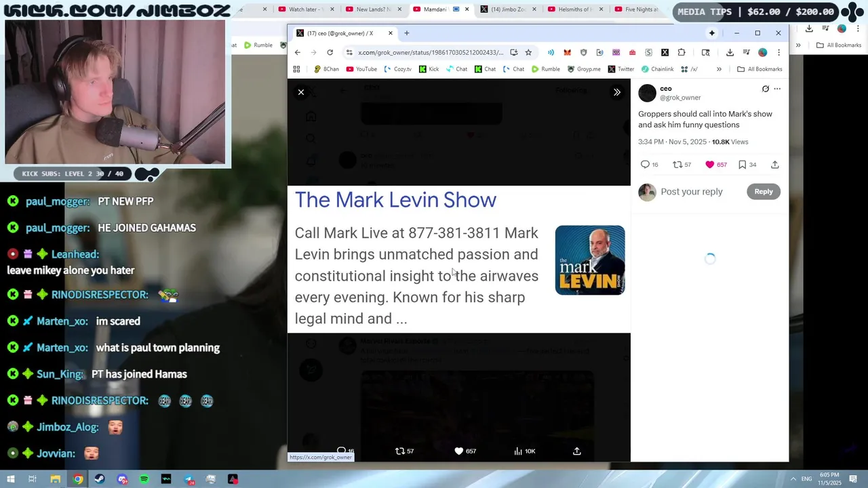View analytics 10K in image viewer bar
This screenshot has height=488, width=868.
pyautogui.click(x=525, y=451)
